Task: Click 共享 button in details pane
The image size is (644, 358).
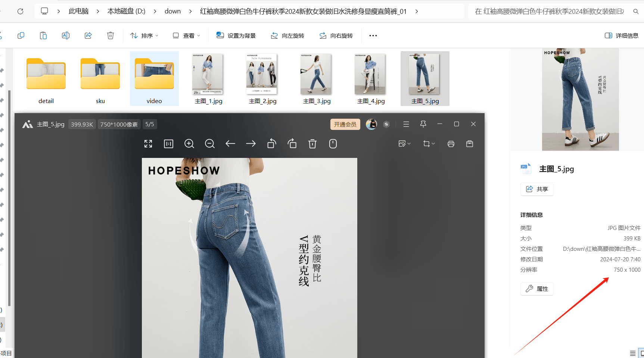Action: pos(537,189)
